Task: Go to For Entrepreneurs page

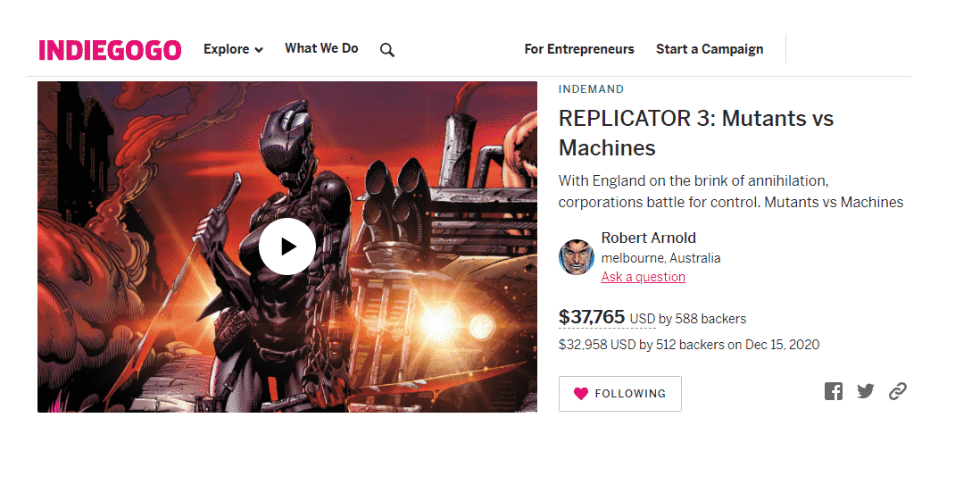Action: (579, 49)
